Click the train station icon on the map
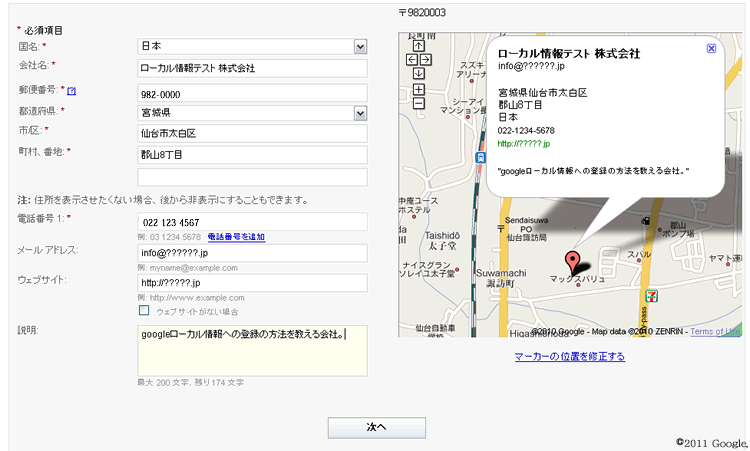 coord(480,157)
